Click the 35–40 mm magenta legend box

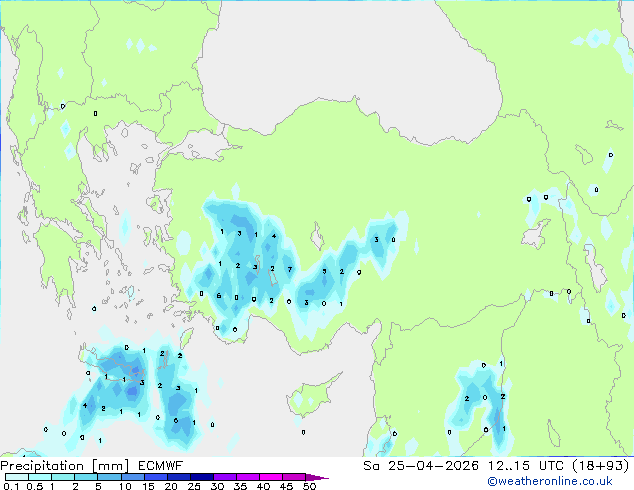coord(247,477)
